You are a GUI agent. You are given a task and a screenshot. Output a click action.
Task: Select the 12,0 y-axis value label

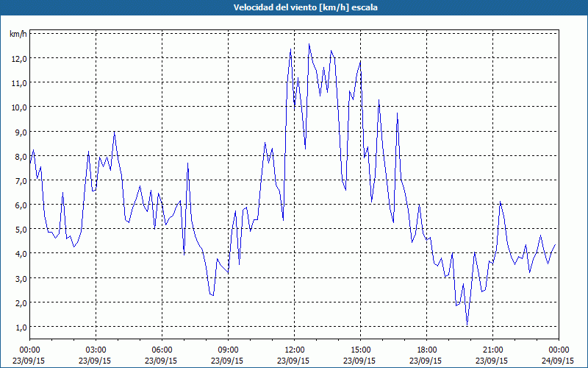(18, 58)
